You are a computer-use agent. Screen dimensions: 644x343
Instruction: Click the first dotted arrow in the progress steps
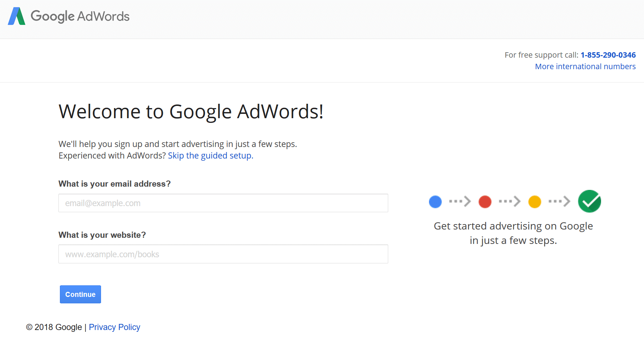tap(459, 202)
